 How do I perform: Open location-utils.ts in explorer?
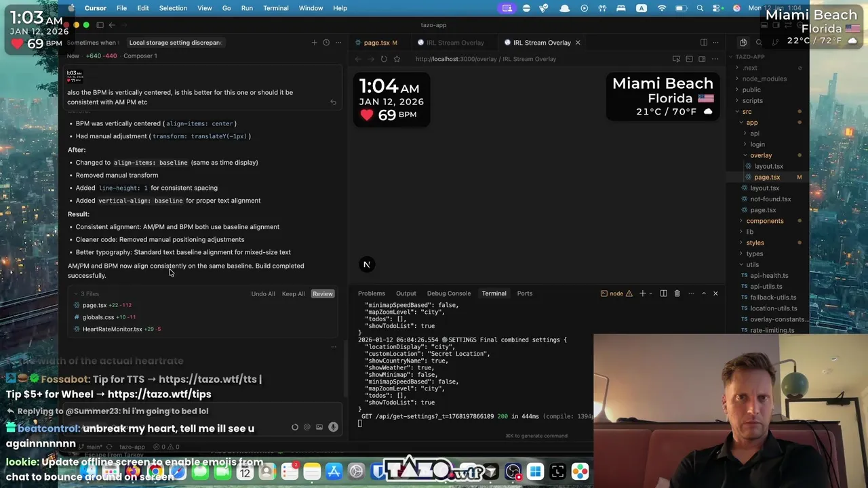click(x=773, y=308)
